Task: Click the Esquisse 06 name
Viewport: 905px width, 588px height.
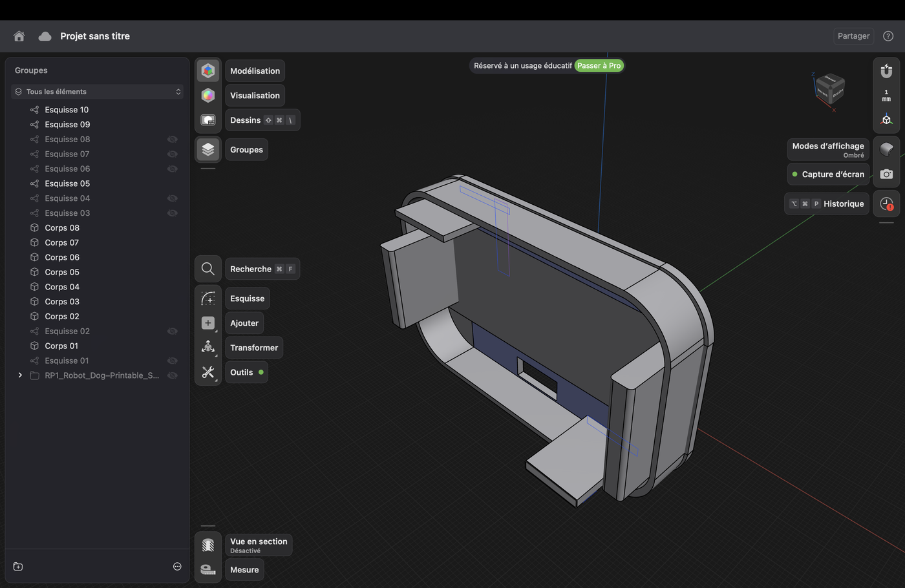Action: pos(67,169)
